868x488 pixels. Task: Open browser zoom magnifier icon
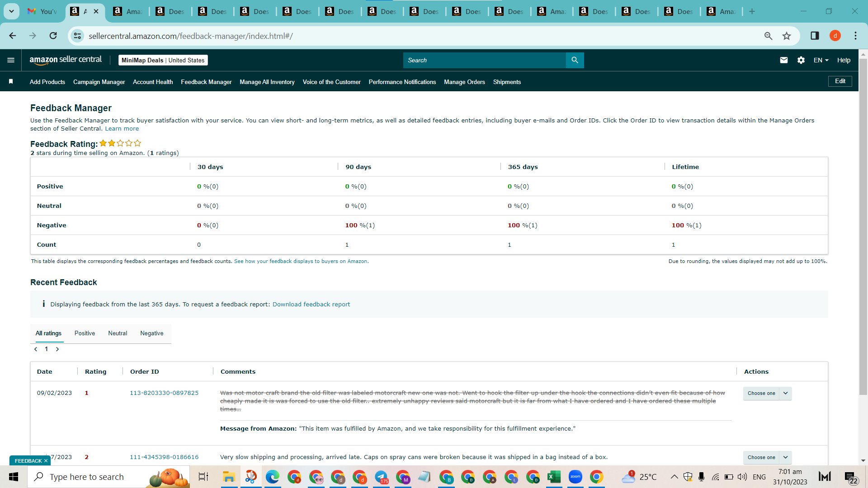(x=768, y=36)
